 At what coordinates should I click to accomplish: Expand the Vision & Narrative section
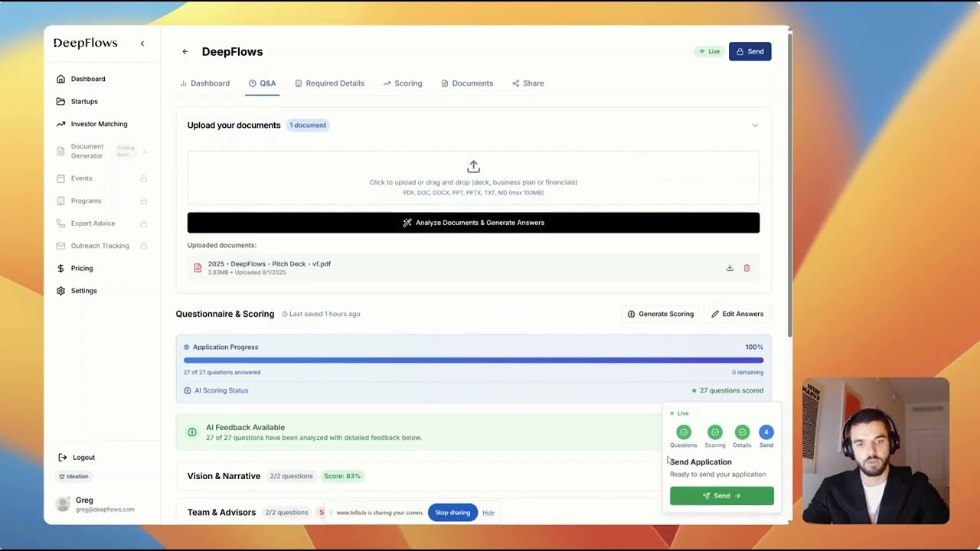click(224, 476)
